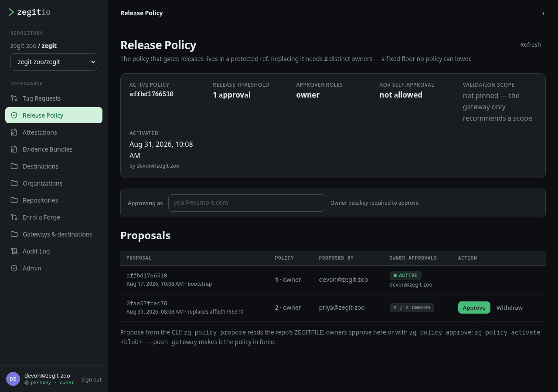Open the zegit-zoo/zegit repository dropdown
558x392 pixels.
coord(54,62)
